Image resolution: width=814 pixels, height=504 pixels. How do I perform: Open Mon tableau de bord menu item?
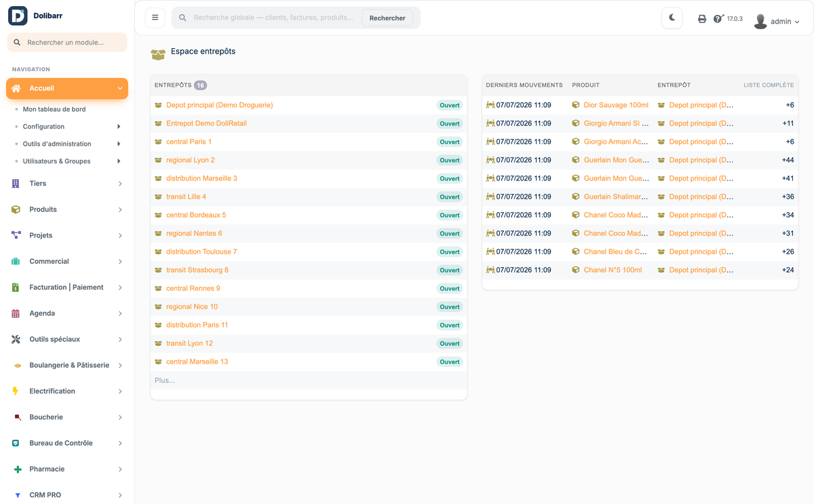(x=54, y=109)
